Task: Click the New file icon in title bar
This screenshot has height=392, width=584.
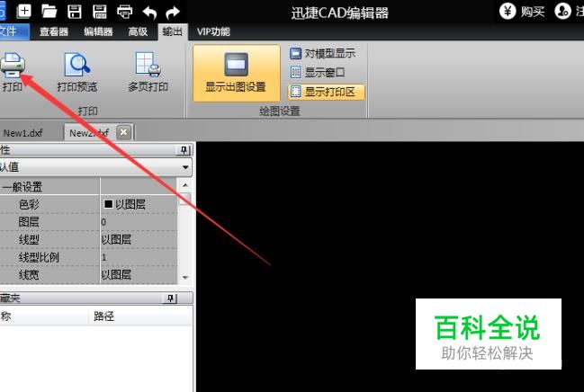Action: pos(24,11)
